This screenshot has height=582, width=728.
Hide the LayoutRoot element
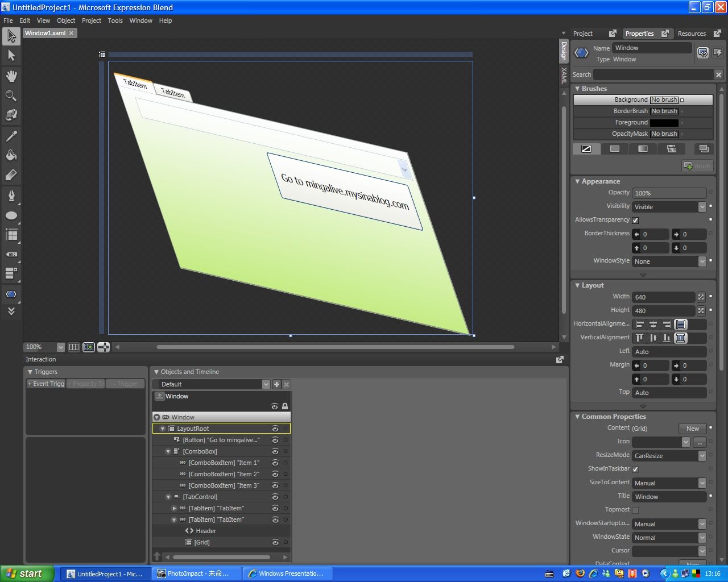275,429
